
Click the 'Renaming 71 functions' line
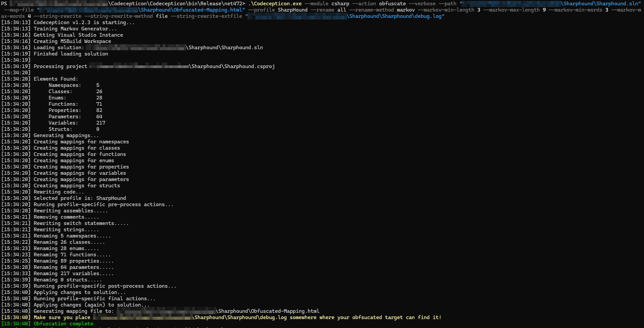(x=72, y=255)
